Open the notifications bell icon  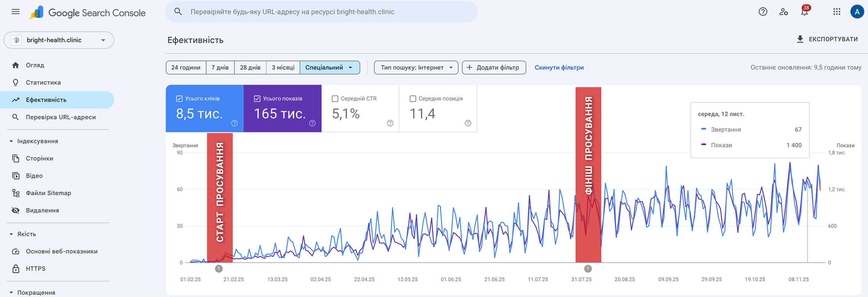pos(804,12)
